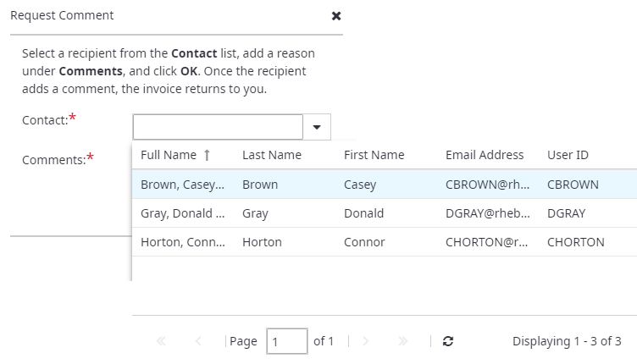Go to next page icon

(366, 341)
